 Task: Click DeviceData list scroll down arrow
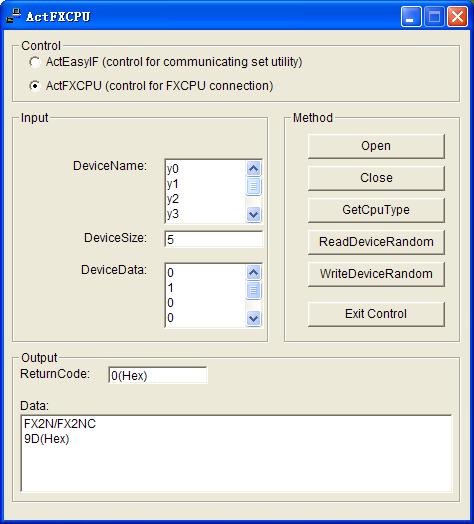point(253,318)
